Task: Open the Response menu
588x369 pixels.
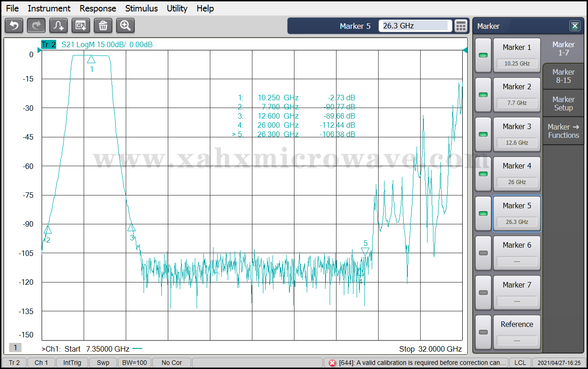Action: [x=98, y=8]
